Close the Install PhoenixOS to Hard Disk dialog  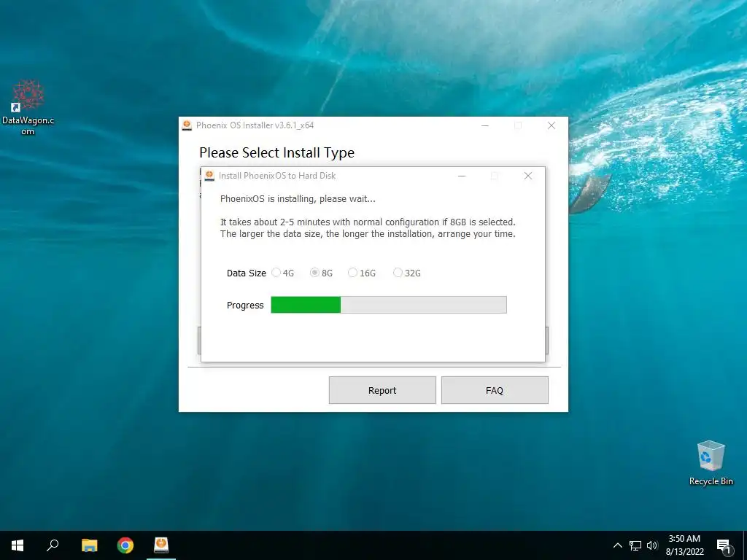tap(528, 176)
